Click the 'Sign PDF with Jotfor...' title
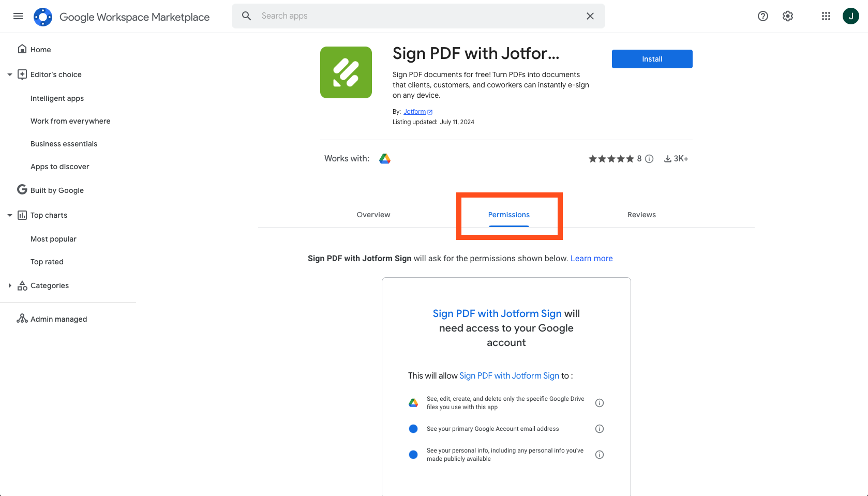 [x=476, y=53]
